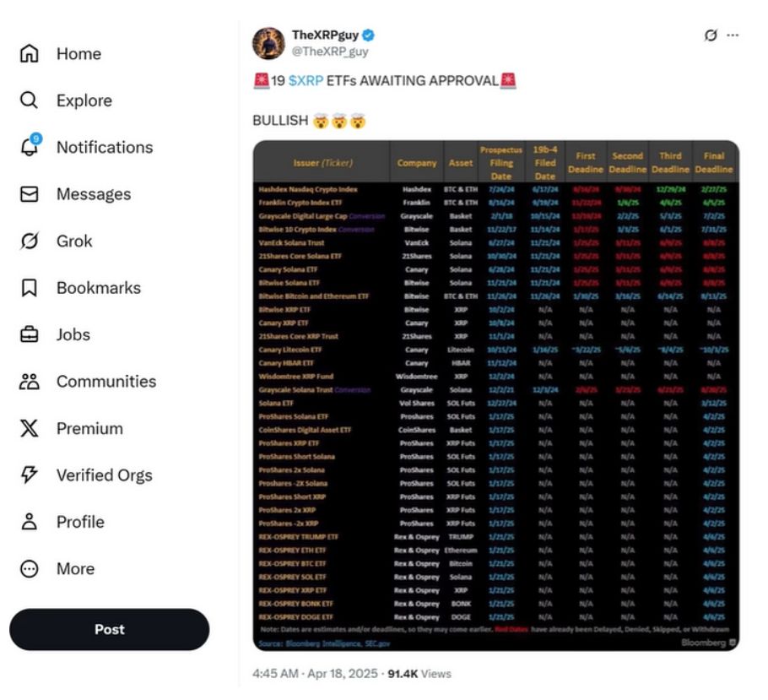Image resolution: width=768 pixels, height=700 pixels.
Task: Open the Messages envelope icon
Action: tap(29, 194)
